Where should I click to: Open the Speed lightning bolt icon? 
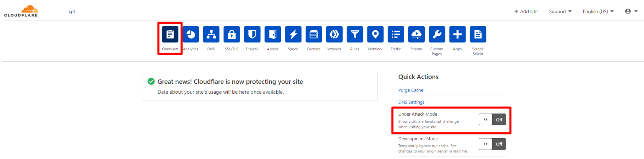293,34
